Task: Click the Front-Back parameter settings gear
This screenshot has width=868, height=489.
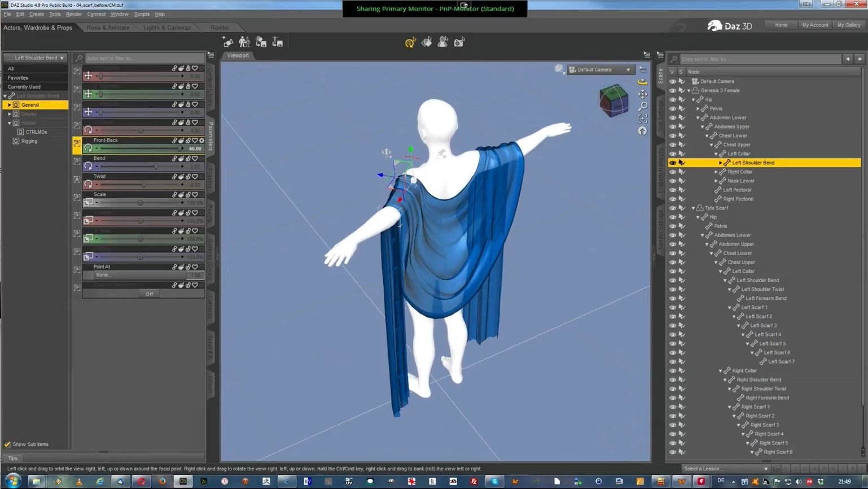Action: 201,141
